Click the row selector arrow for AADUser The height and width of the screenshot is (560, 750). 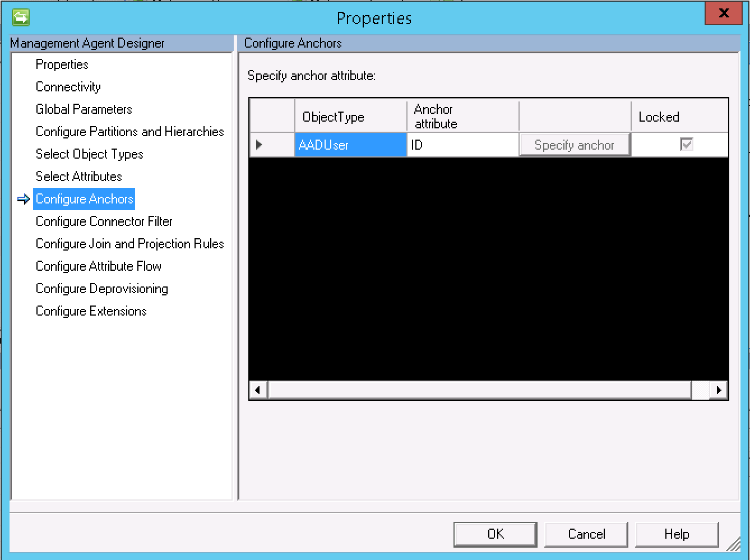point(259,145)
